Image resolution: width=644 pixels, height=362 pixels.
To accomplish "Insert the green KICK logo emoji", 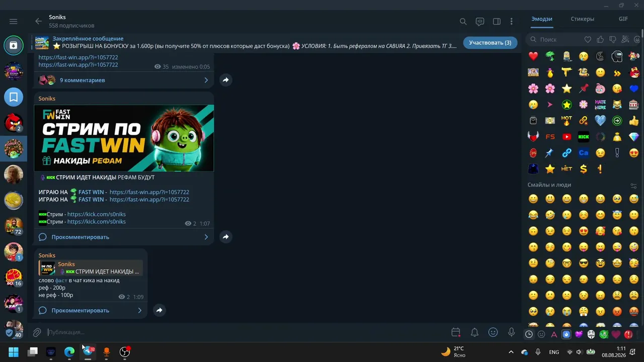I will [584, 137].
